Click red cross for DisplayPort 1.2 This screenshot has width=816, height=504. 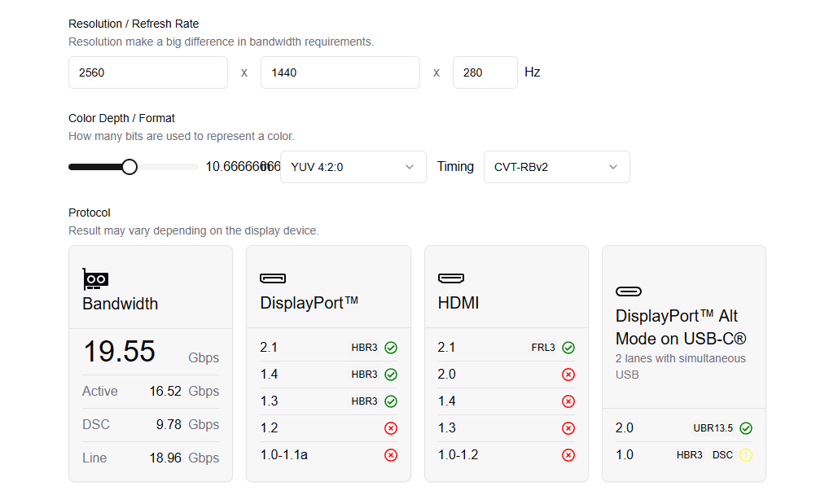[391, 428]
